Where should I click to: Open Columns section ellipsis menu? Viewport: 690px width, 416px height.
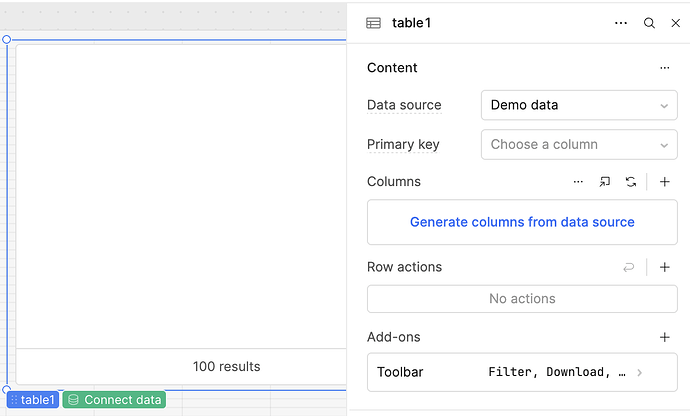(578, 182)
